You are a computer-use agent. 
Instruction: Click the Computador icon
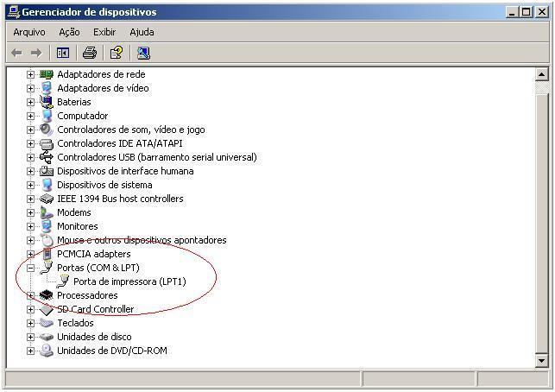point(47,116)
